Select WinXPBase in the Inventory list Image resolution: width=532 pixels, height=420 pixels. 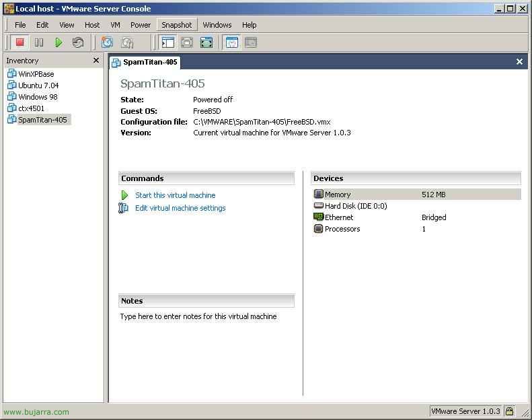tap(36, 73)
